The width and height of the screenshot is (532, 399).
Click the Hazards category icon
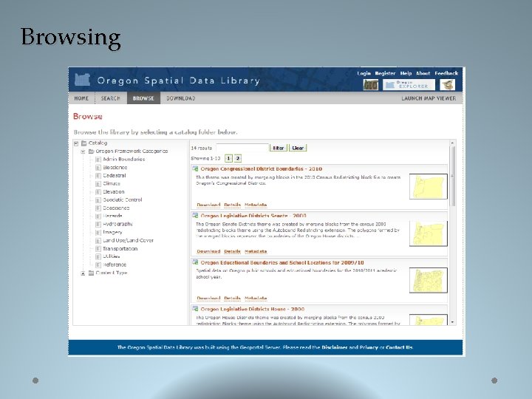[x=98, y=216]
